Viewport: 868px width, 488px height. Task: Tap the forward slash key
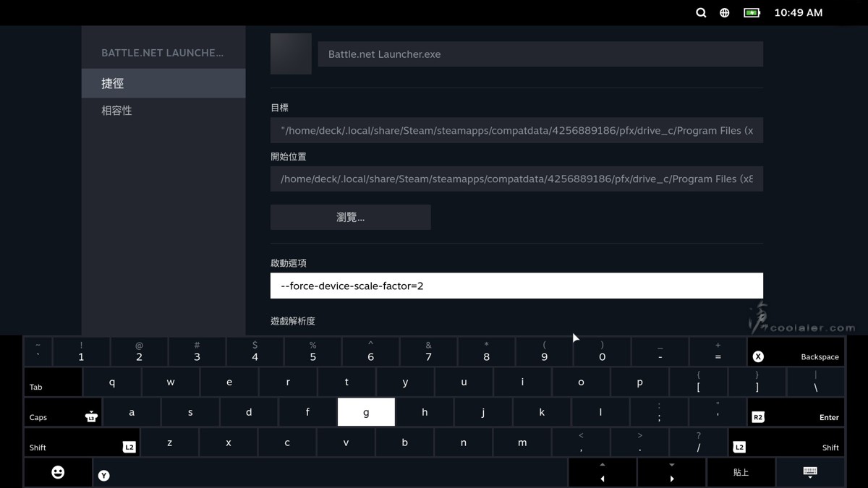tap(698, 442)
